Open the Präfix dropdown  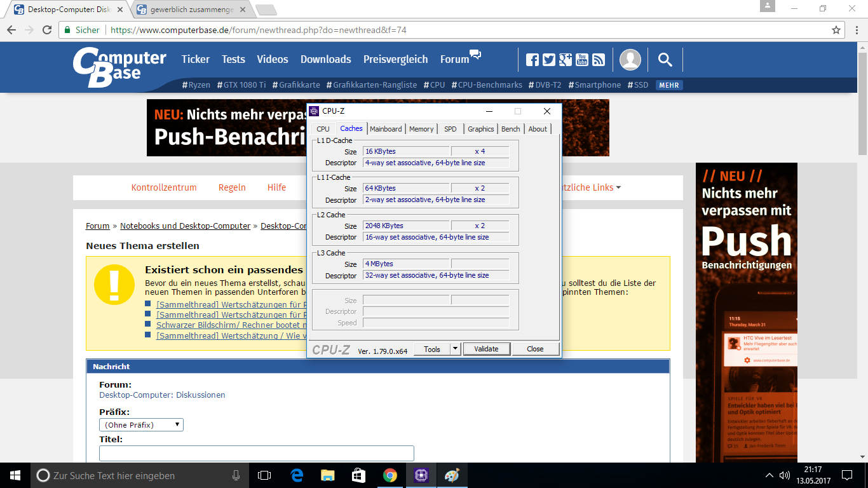[141, 424]
